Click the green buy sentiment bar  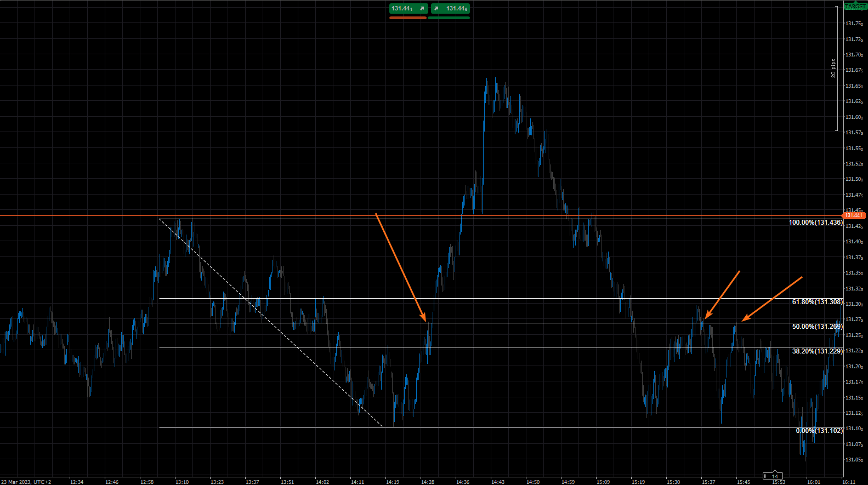point(449,18)
